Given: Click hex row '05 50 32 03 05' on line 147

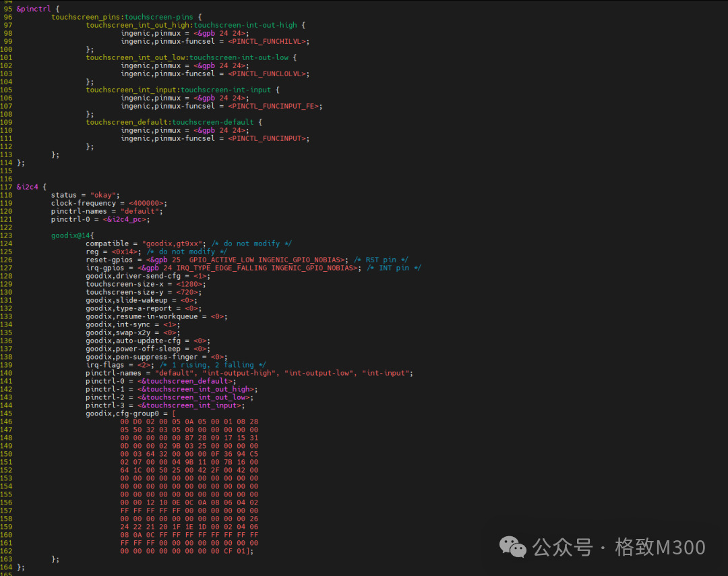Looking at the screenshot, I should tap(189, 430).
